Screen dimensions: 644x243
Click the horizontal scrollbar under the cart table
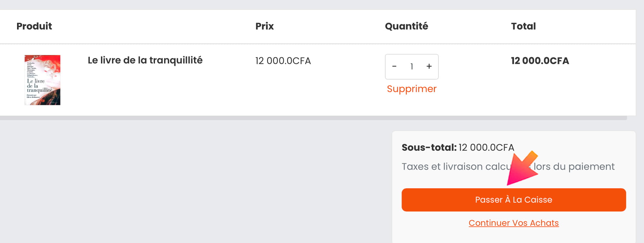[313, 118]
